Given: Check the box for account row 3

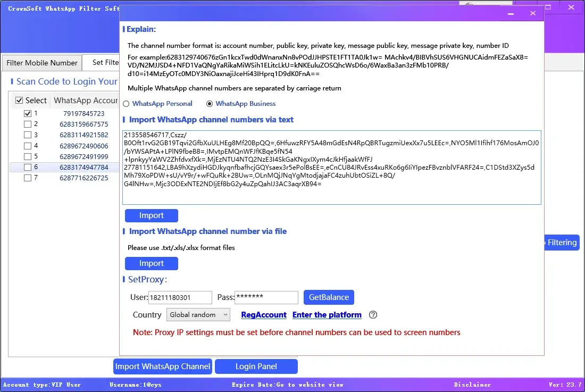Looking at the screenshot, I should [28, 135].
